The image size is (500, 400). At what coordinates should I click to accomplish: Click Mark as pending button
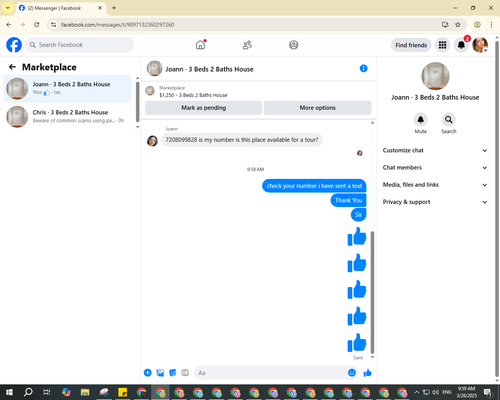[x=203, y=108]
